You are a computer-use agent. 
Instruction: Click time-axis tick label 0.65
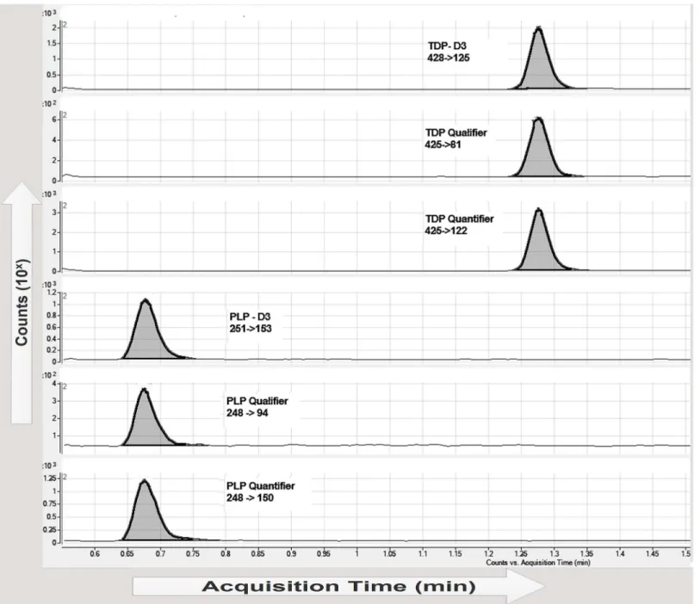[x=127, y=553]
